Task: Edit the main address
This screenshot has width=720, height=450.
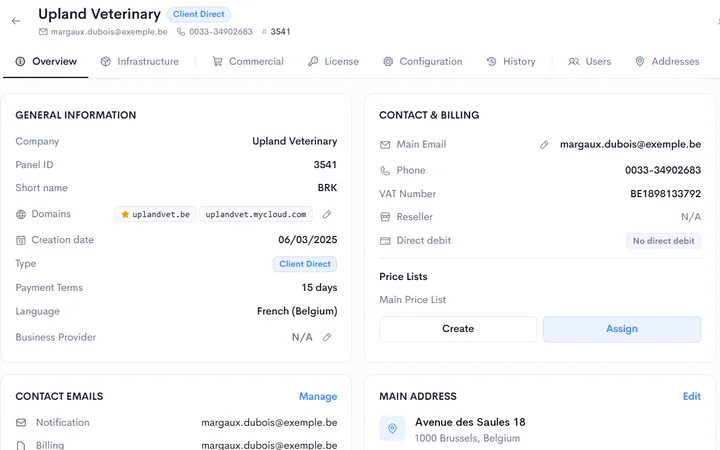Action: tap(692, 396)
